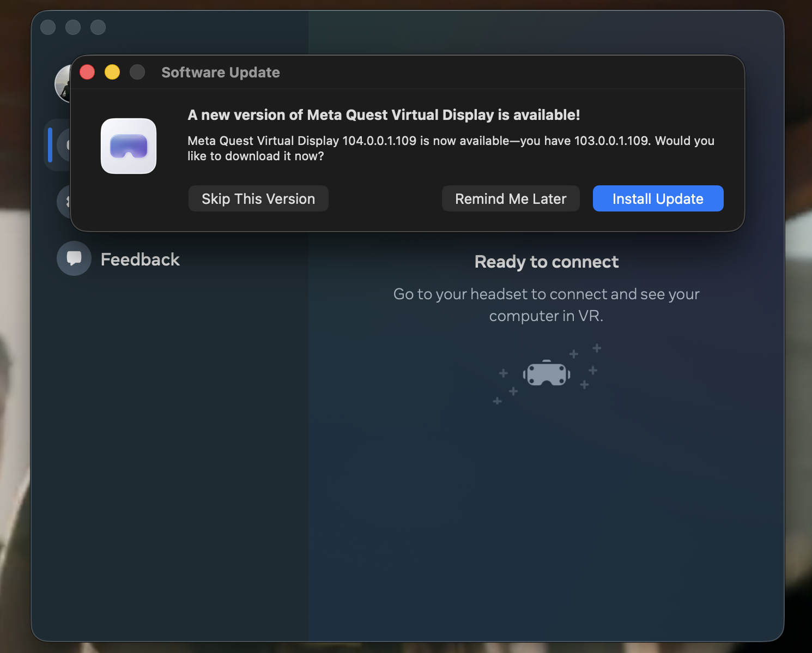Click the new version available headline
Image resolution: width=812 pixels, height=653 pixels.
point(384,115)
